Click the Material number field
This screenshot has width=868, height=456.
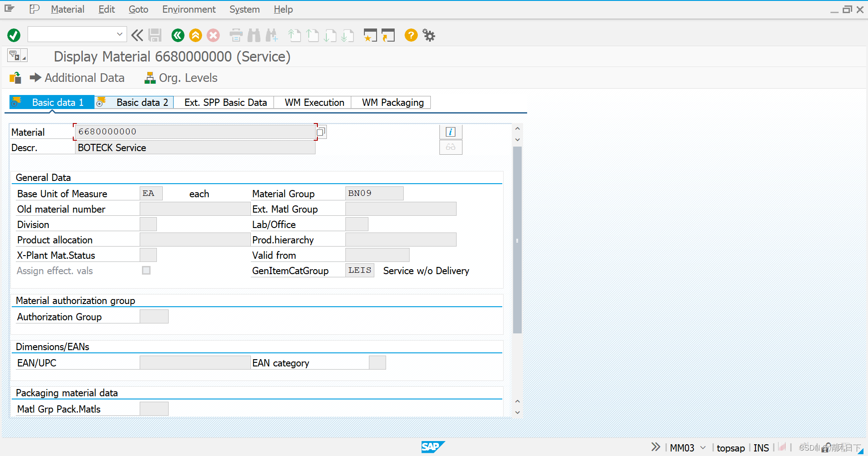click(195, 132)
